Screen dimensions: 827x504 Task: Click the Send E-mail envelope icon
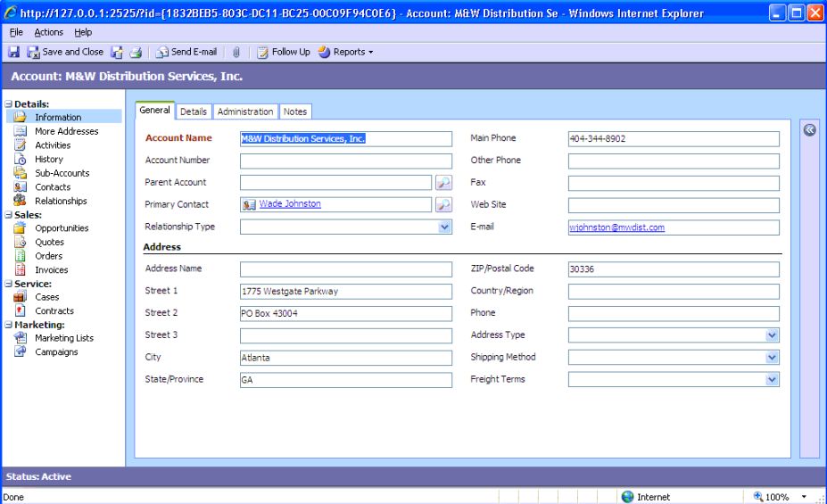(161, 52)
